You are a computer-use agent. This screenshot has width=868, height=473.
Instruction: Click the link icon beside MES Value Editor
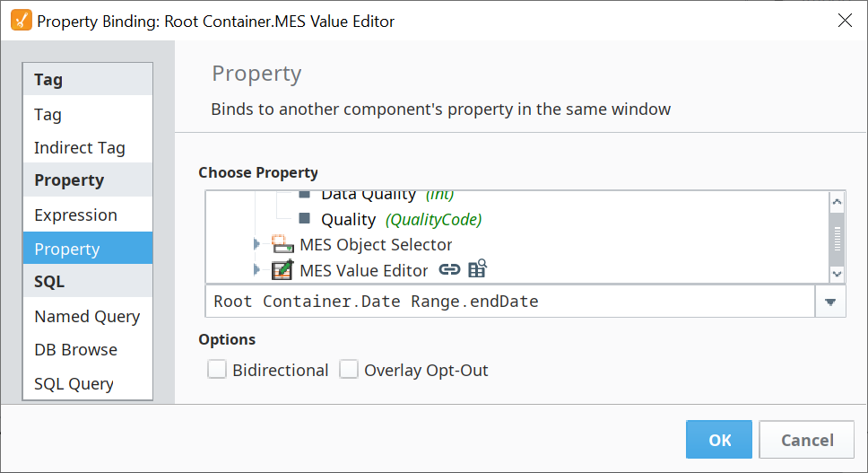coord(449,269)
